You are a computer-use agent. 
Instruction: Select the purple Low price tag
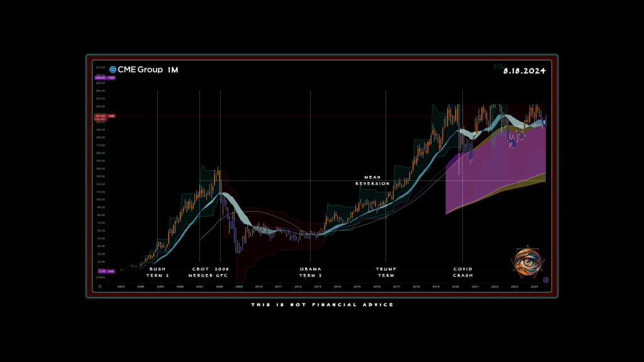pos(105,271)
